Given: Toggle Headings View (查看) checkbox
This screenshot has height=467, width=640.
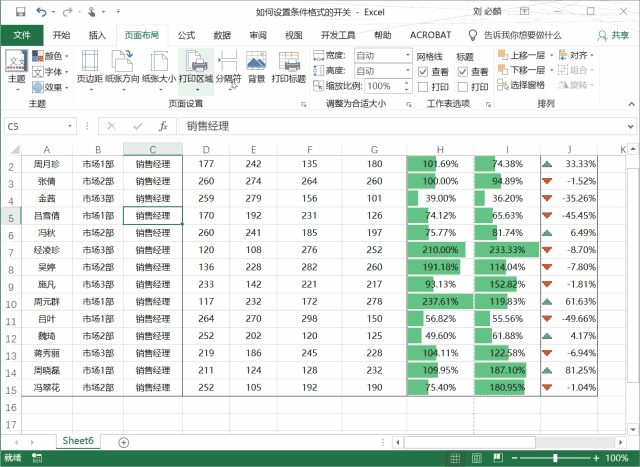Looking at the screenshot, I should 462,72.
